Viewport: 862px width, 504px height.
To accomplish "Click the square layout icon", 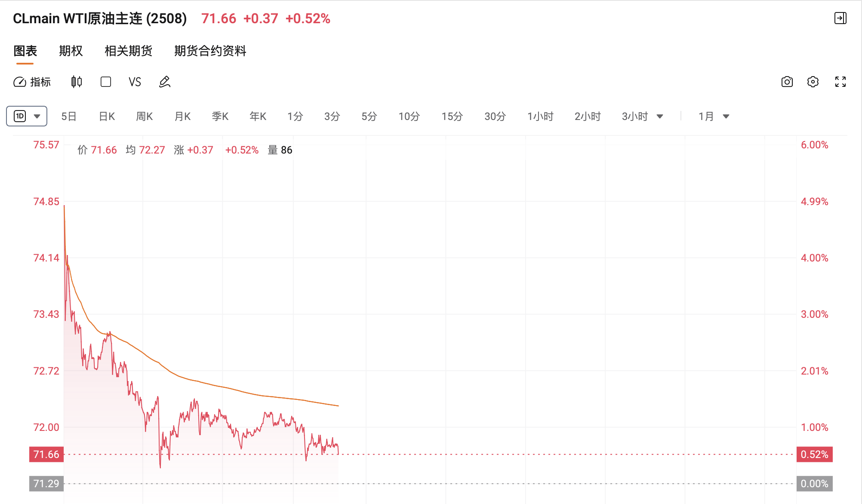I will 106,82.
